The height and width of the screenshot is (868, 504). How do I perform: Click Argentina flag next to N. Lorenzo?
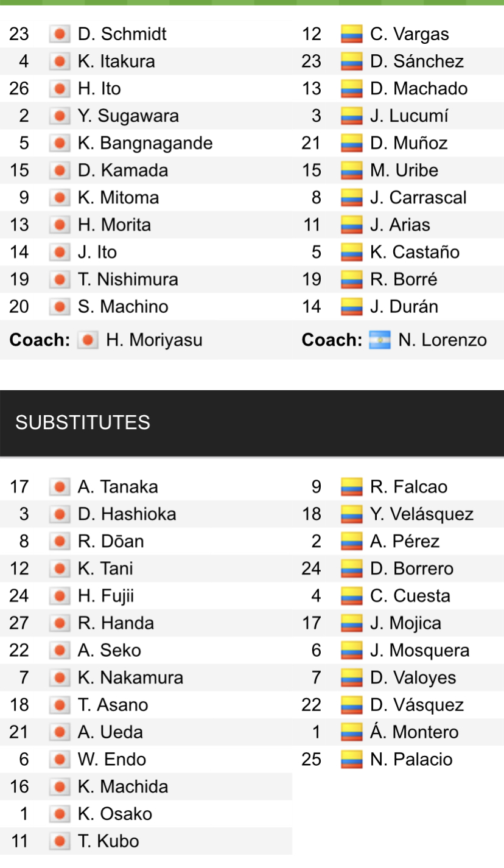pyautogui.click(x=379, y=340)
